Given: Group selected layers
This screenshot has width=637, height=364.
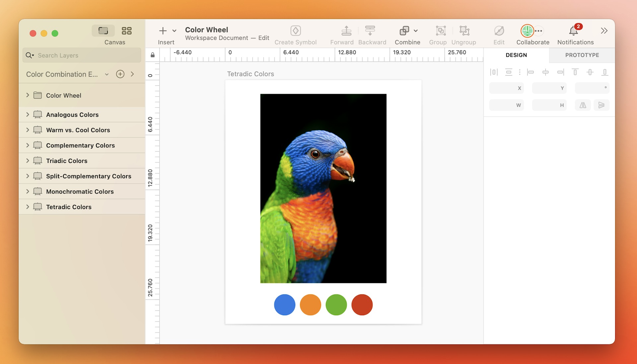Looking at the screenshot, I should click(441, 31).
